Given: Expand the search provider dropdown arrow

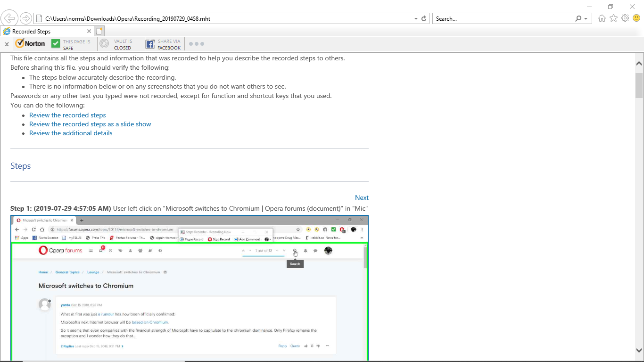Looking at the screenshot, I should click(x=586, y=19).
